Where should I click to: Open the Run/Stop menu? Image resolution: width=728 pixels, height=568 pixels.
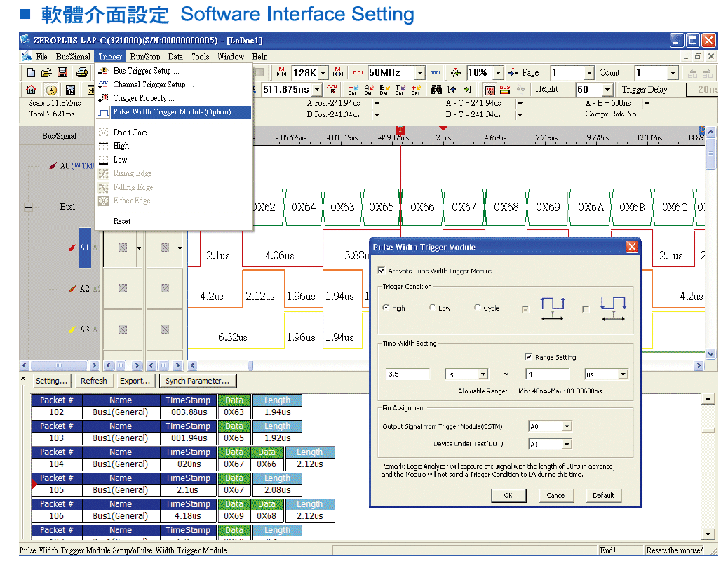(x=145, y=57)
